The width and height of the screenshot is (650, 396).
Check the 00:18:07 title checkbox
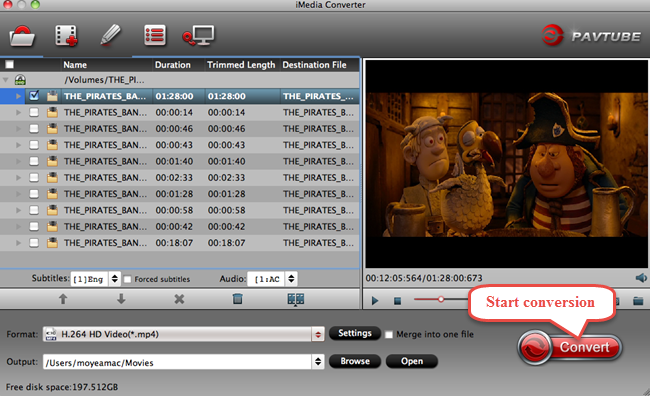click(x=34, y=243)
